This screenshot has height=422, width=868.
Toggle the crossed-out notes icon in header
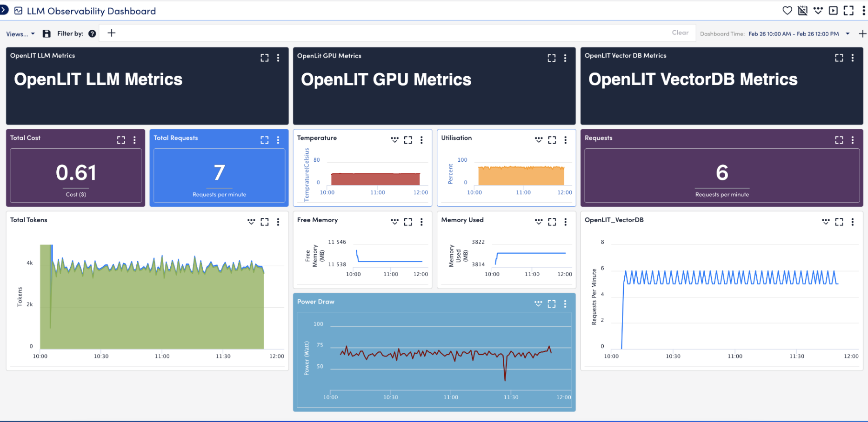coord(802,10)
